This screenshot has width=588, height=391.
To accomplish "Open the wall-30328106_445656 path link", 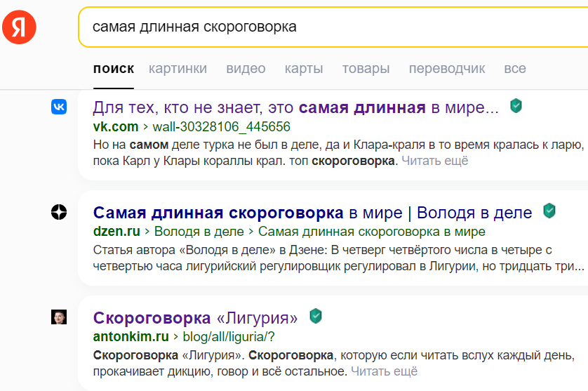I will pos(221,127).
